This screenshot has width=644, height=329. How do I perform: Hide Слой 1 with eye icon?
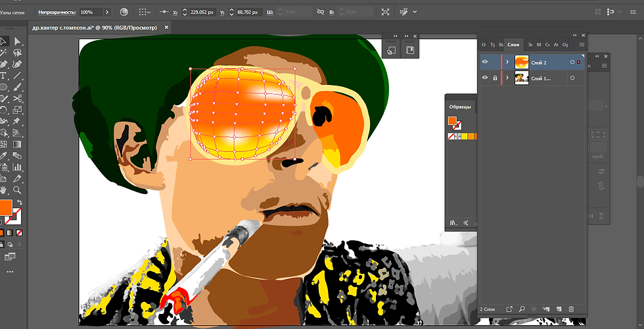click(x=485, y=78)
